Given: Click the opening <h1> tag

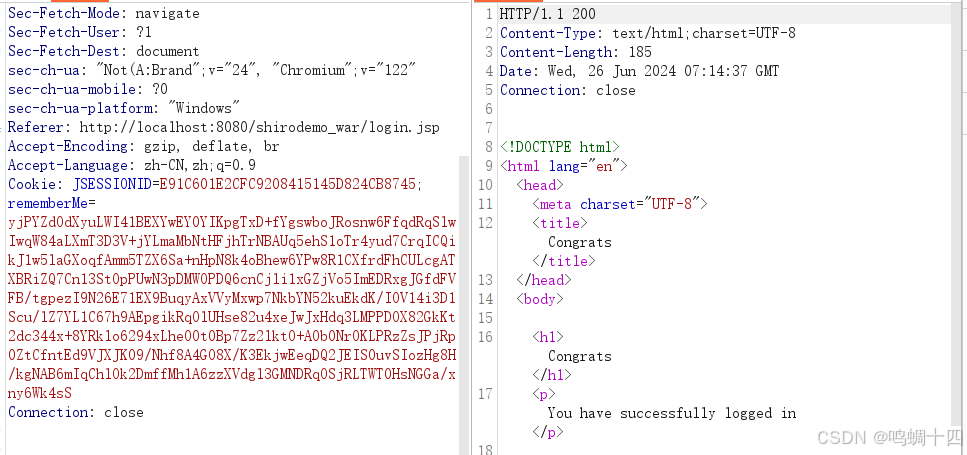Looking at the screenshot, I should point(548,337).
